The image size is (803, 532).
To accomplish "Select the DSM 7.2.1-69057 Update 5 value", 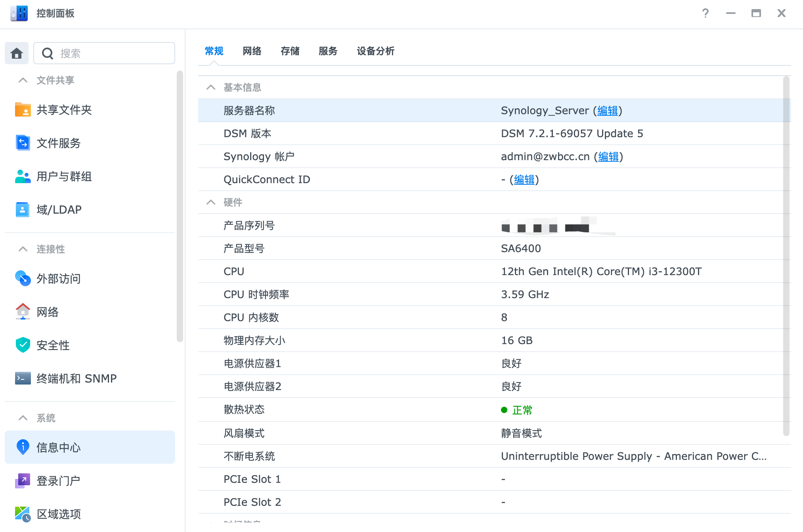I will [x=572, y=134].
